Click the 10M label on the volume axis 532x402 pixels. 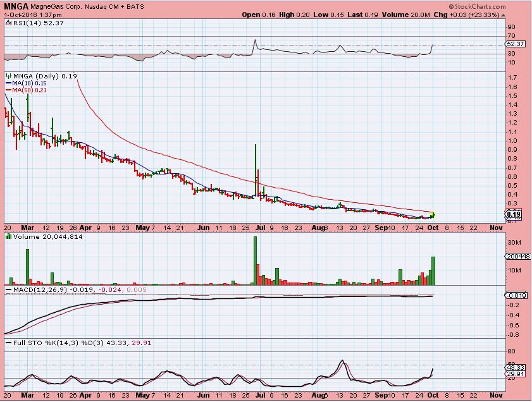pos(514,270)
